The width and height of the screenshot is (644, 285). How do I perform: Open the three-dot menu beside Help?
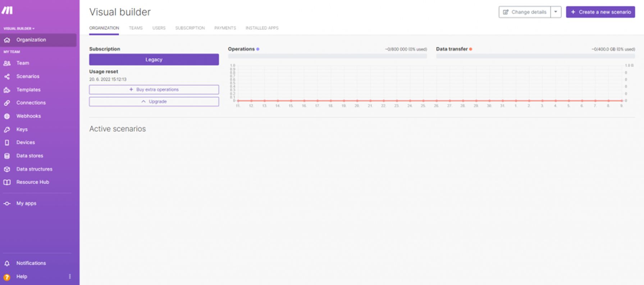[x=70, y=276]
